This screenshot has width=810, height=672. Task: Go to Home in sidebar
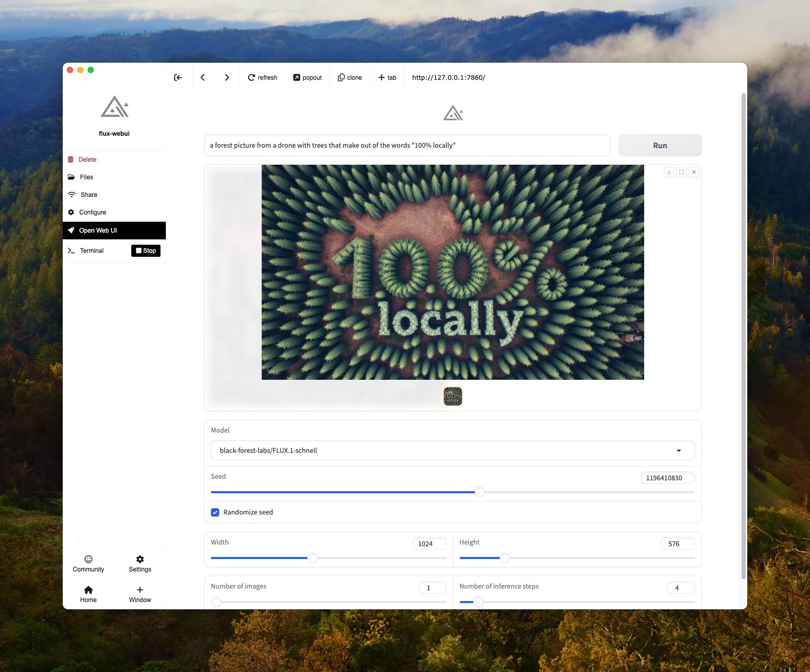coord(89,590)
